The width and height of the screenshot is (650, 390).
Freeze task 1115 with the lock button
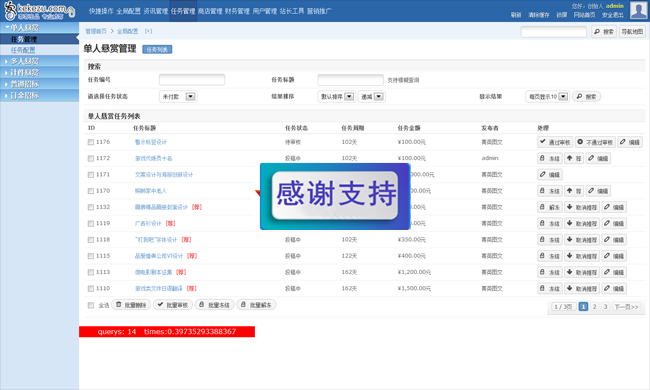pyautogui.click(x=550, y=256)
